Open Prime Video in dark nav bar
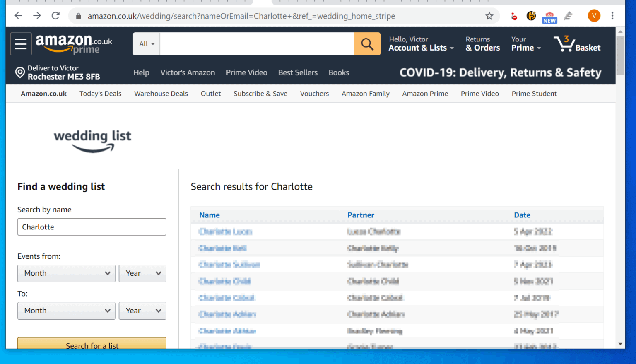636x364 pixels. click(246, 72)
